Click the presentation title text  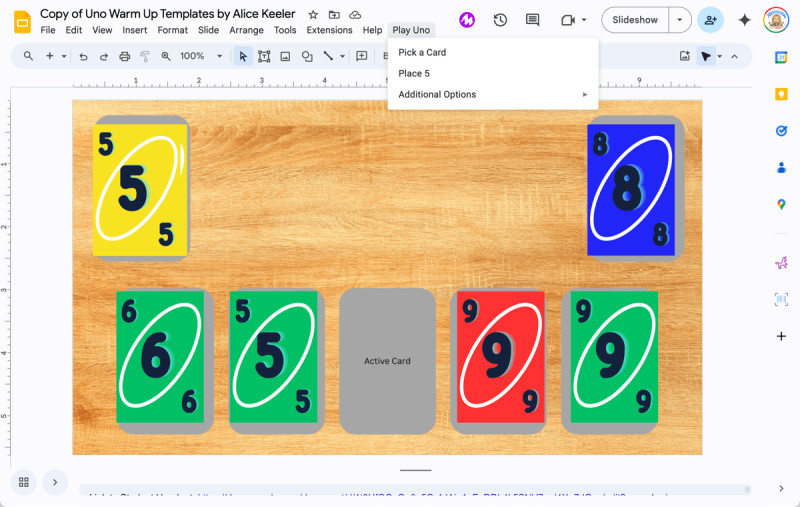click(x=168, y=14)
